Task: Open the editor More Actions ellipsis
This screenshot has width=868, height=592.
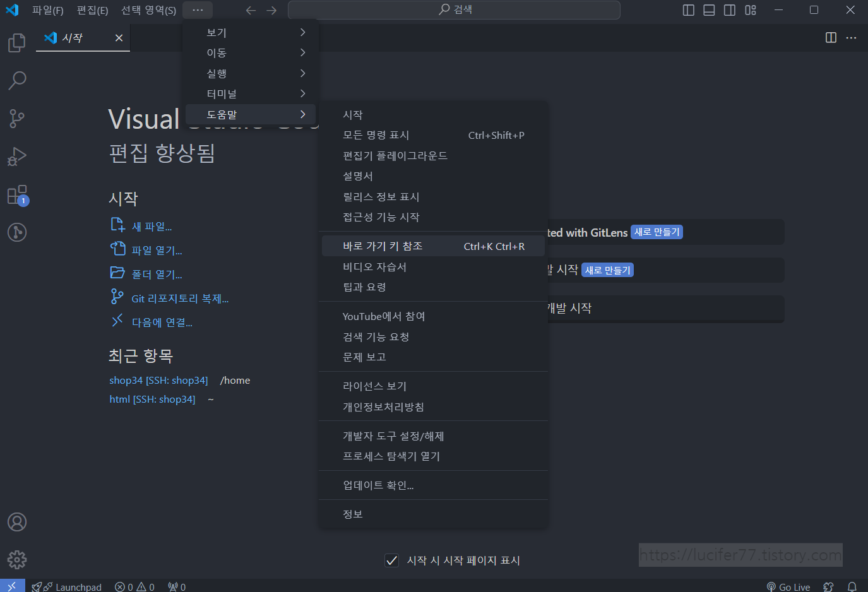Action: click(x=852, y=38)
